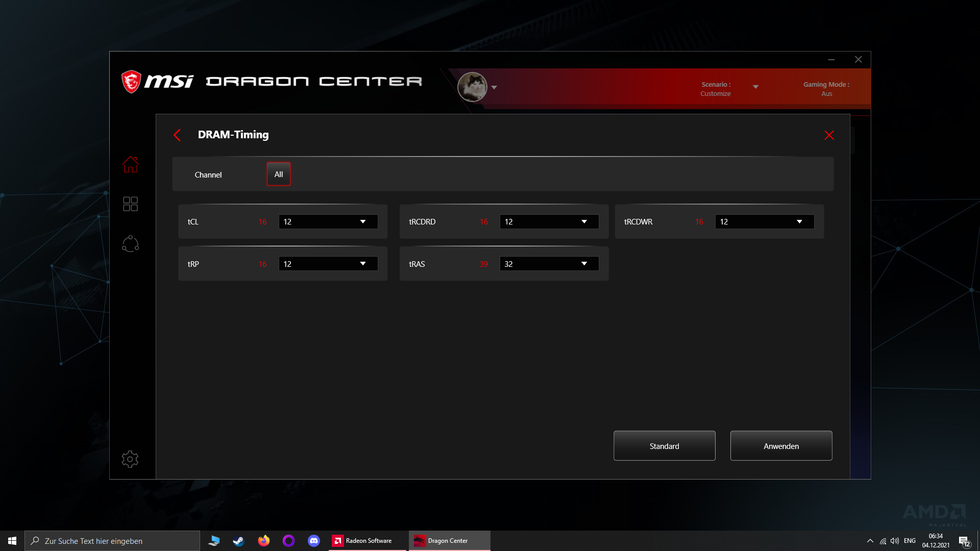Open Discord from the taskbar
Screen dimensions: 980x551
313,541
